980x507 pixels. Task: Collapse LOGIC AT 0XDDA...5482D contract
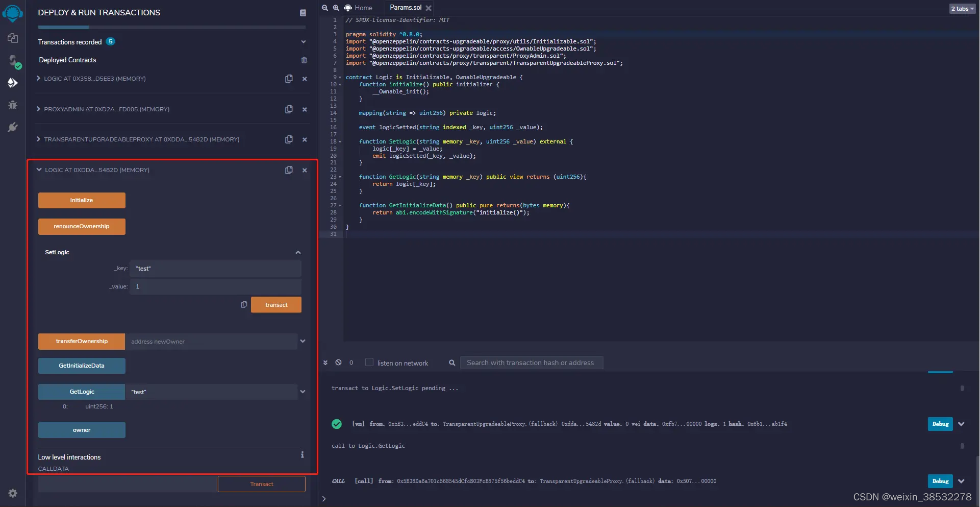pyautogui.click(x=39, y=170)
